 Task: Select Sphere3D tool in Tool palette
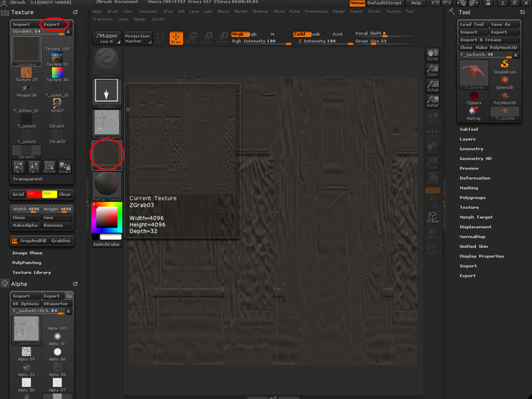pos(505,82)
